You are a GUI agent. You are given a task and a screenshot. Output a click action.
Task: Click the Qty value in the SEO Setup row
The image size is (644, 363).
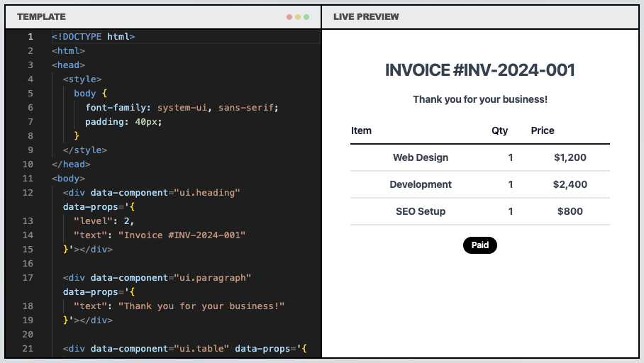(511, 211)
